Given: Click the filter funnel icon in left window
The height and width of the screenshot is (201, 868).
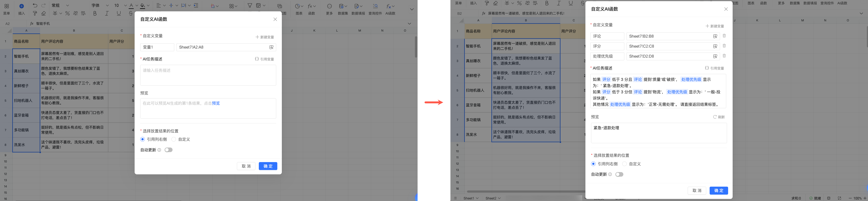Looking at the screenshot, I should (x=250, y=6).
